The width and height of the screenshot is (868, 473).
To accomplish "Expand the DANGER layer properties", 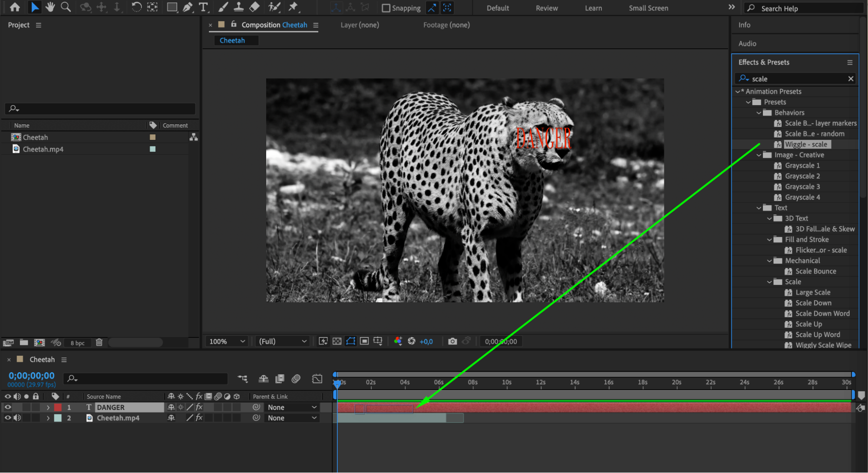I will click(x=48, y=407).
